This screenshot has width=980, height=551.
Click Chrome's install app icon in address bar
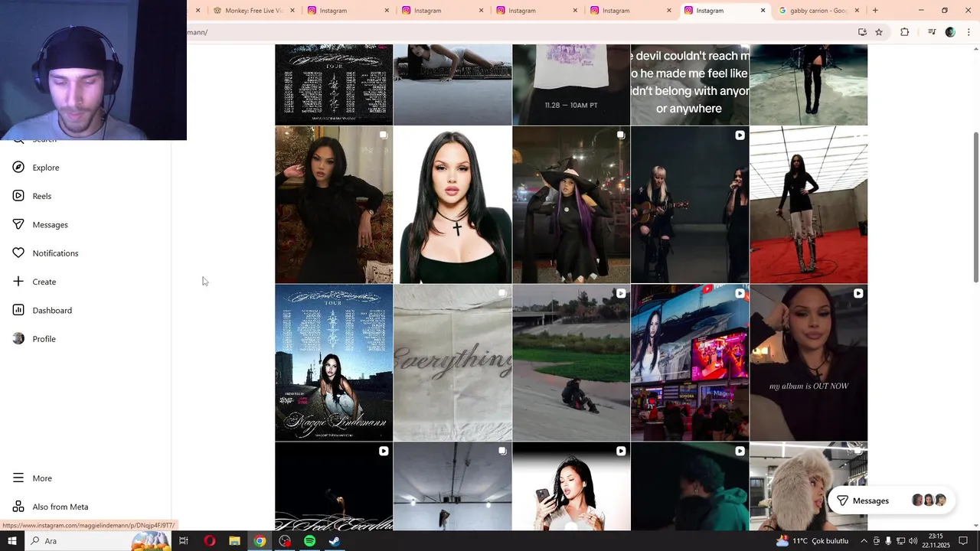click(862, 32)
